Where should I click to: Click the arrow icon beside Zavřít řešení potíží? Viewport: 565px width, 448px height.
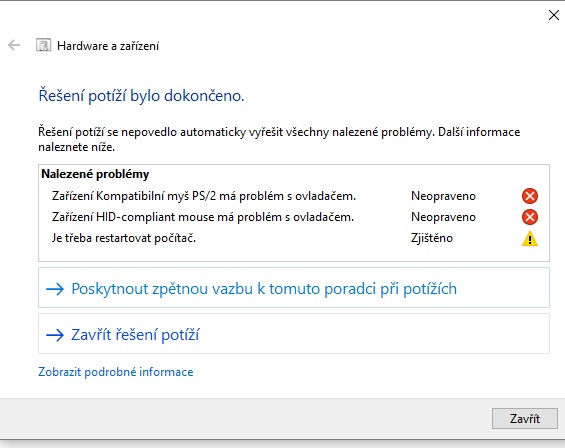[55, 335]
